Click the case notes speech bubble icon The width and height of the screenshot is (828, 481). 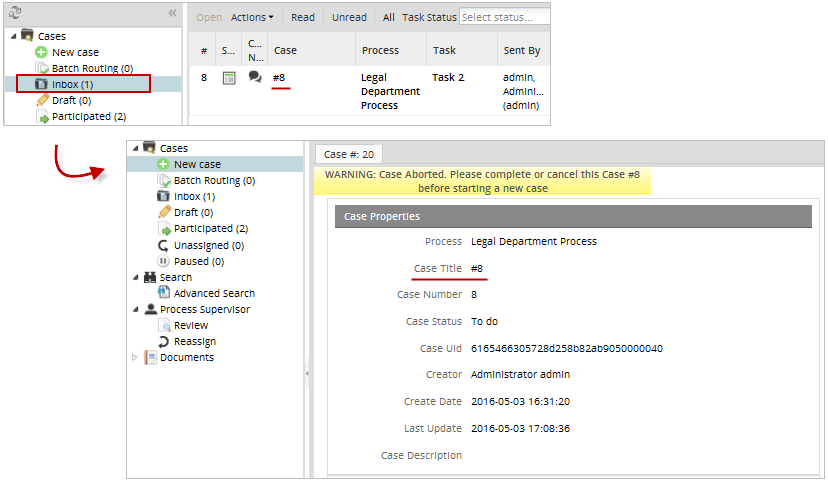(255, 77)
